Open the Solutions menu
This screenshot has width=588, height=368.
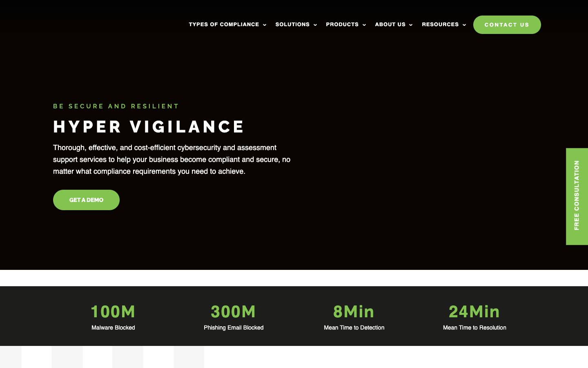[x=292, y=25]
